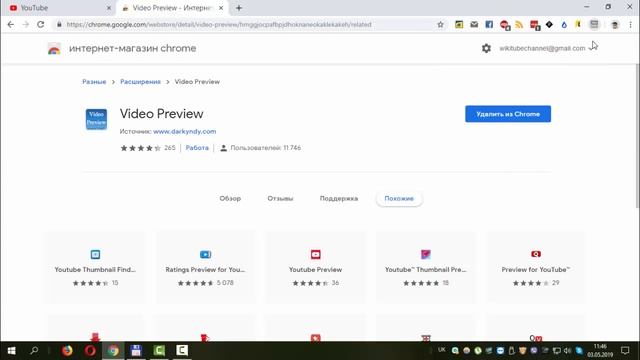The height and width of the screenshot is (360, 640).
Task: Open the Ratings Preview for You... card
Action: click(x=205, y=267)
